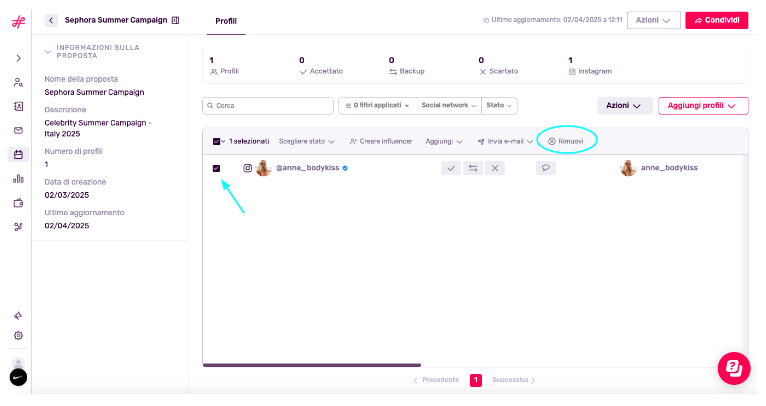
Task: Open the chat support widget icon
Action: click(x=733, y=368)
